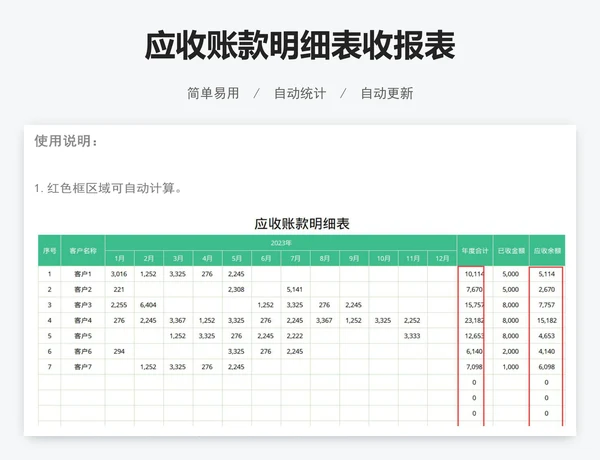The image size is (600, 460).
Task: Select the cell with value 2,255
Action: point(119,305)
